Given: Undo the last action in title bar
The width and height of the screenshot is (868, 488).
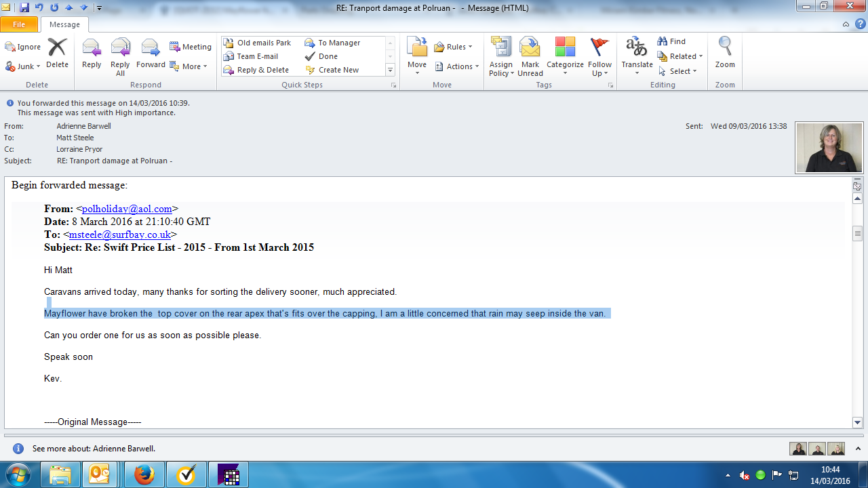Looking at the screenshot, I should click(x=39, y=8).
